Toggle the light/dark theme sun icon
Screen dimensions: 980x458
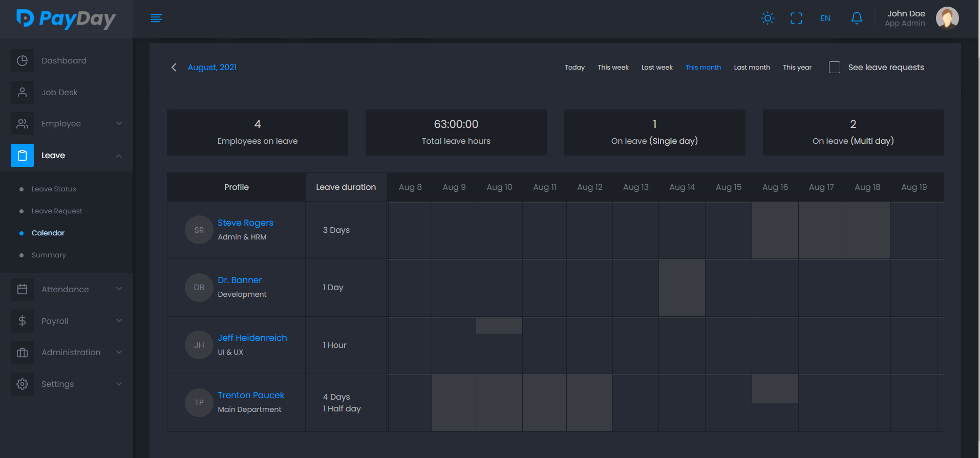(768, 18)
